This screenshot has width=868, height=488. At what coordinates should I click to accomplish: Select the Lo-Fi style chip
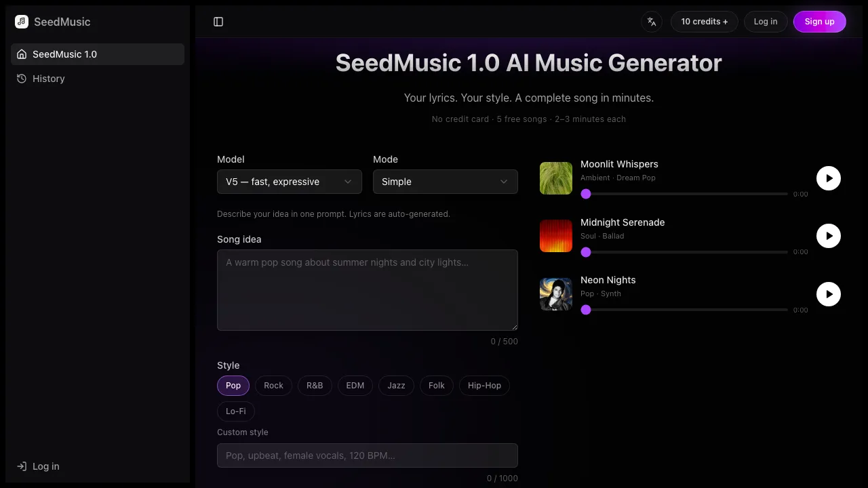(236, 411)
